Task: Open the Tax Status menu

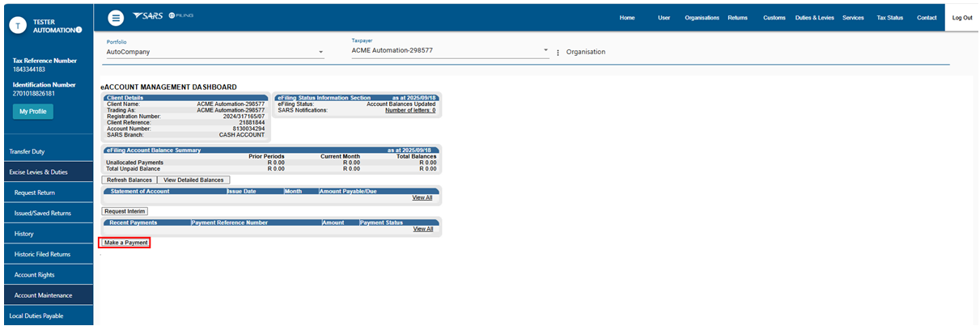Action: point(889,18)
